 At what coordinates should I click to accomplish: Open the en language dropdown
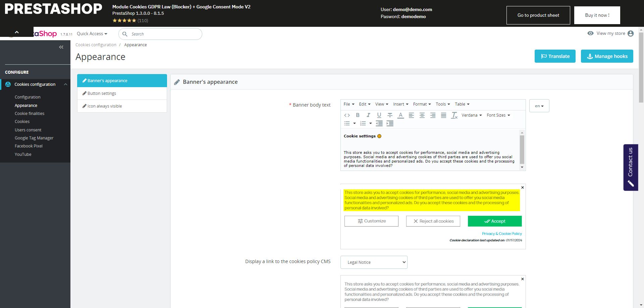click(539, 106)
